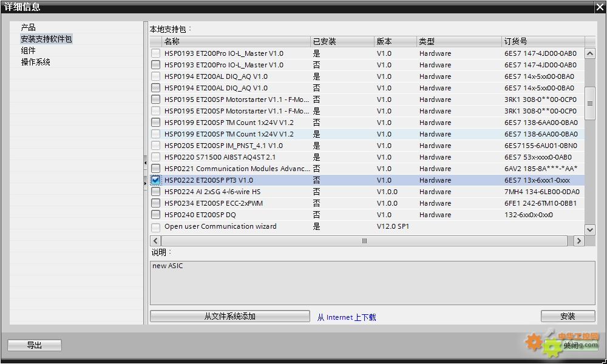Click the version 'V1.0.0' in the HSP0234 row

pos(387,203)
